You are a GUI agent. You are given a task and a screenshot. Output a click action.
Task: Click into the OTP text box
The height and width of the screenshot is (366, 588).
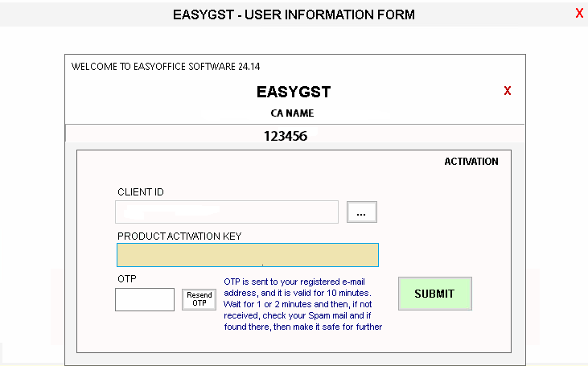(x=145, y=299)
